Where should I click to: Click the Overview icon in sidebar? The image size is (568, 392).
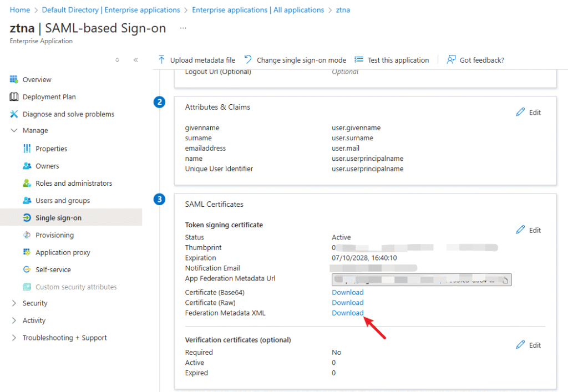coord(14,80)
